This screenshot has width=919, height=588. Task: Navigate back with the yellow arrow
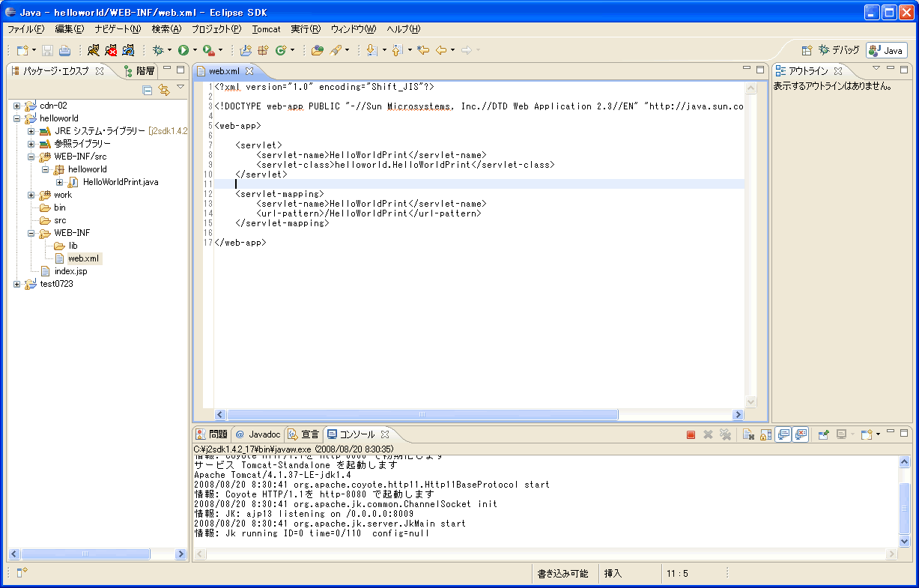click(441, 50)
